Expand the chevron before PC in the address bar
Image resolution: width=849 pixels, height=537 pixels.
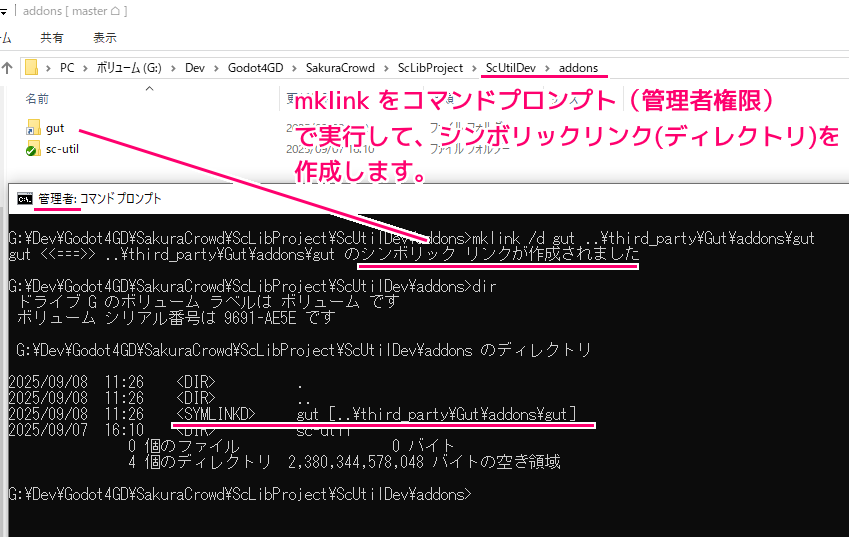(x=48, y=68)
